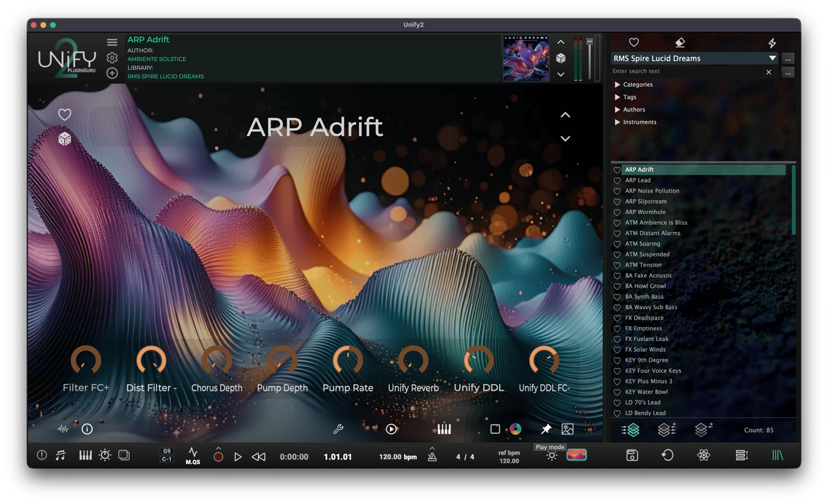Favorite the FX Solar Winds patch
This screenshot has width=828, height=504.
[x=617, y=350]
